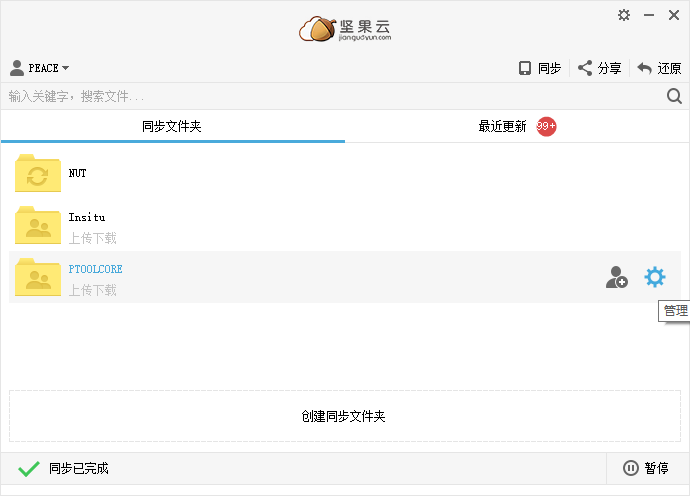Select the PTOOLCORE folder name
The width and height of the screenshot is (690, 496).
[x=95, y=270]
